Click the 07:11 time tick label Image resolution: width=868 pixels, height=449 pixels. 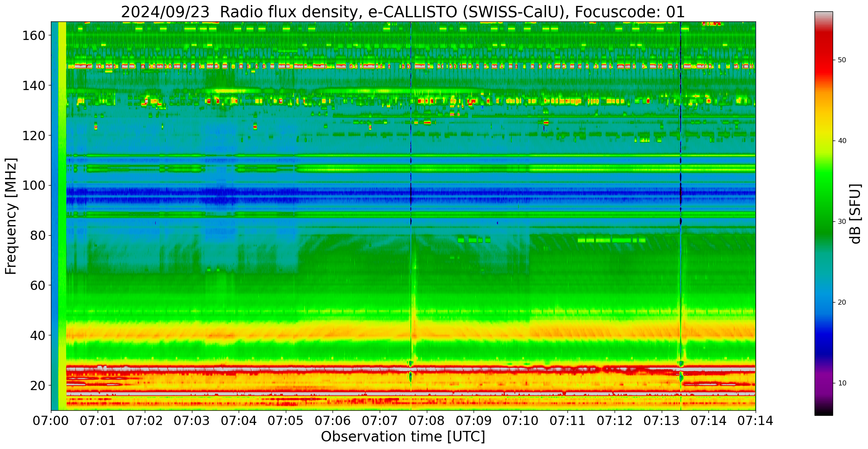coord(568,420)
